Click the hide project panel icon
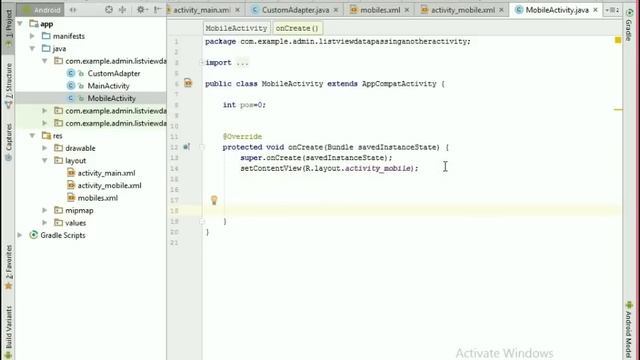Viewport: 640px width, 360px height. tap(157, 9)
